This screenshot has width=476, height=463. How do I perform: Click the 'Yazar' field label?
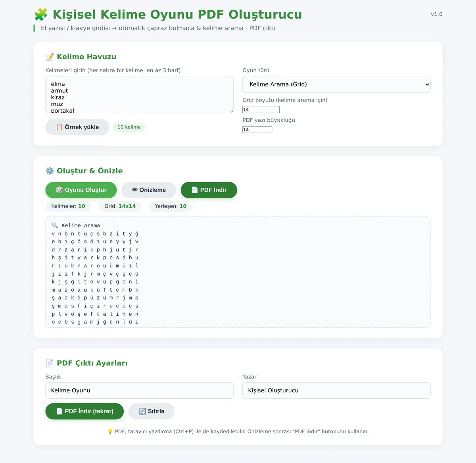click(x=250, y=377)
